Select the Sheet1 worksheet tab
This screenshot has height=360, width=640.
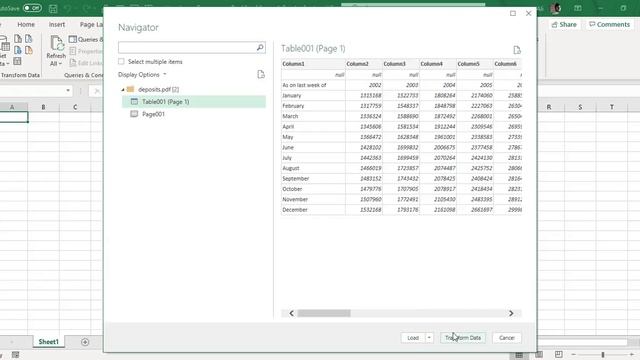tap(49, 342)
